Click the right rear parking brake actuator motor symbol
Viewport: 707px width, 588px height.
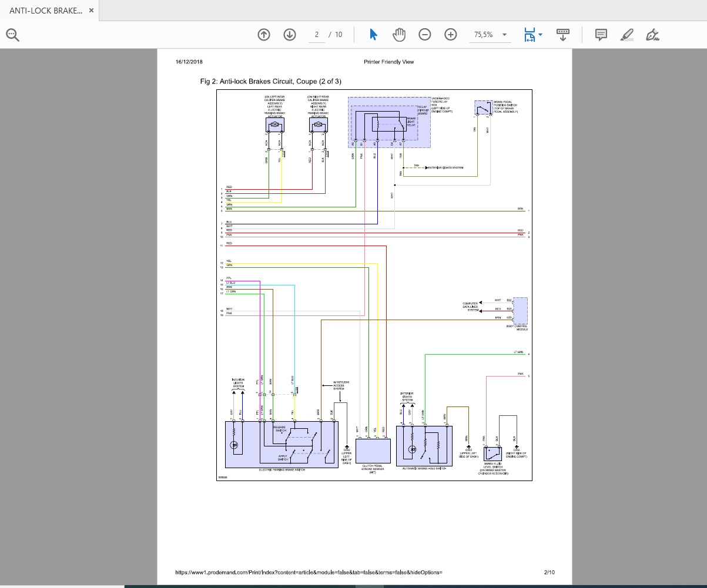[x=318, y=125]
